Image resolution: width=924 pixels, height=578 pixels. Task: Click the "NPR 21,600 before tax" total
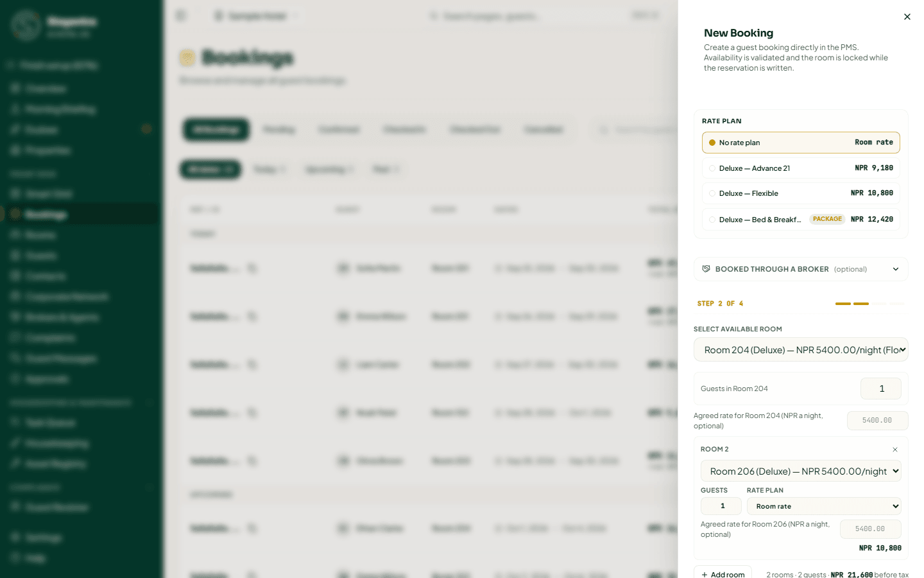[x=869, y=575]
